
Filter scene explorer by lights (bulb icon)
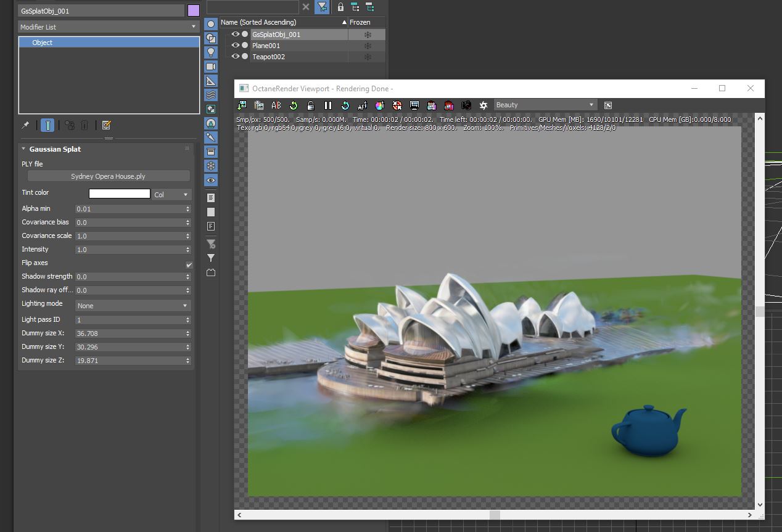pos(211,52)
